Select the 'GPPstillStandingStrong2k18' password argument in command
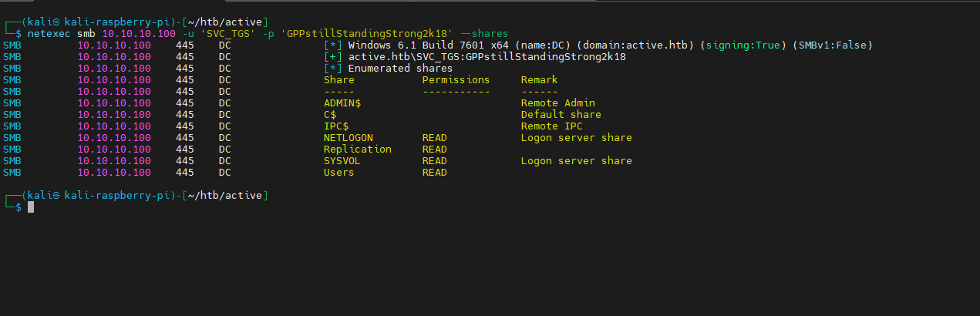Image resolution: width=980 pixels, height=316 pixels. tap(368, 34)
